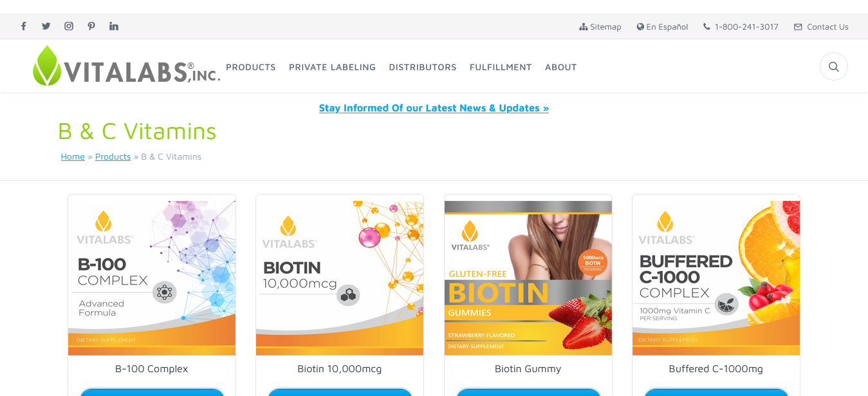The width and height of the screenshot is (868, 396).
Task: Click the Vitalabs green leaf logo
Action: tap(48, 66)
